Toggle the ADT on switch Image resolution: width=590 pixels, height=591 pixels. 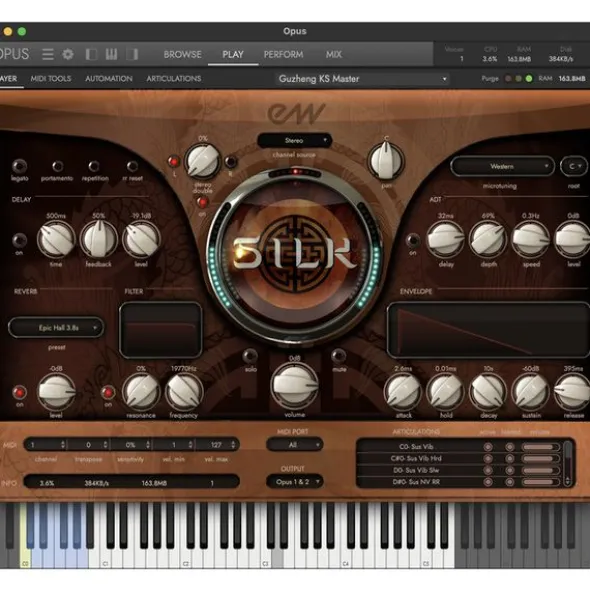click(413, 240)
